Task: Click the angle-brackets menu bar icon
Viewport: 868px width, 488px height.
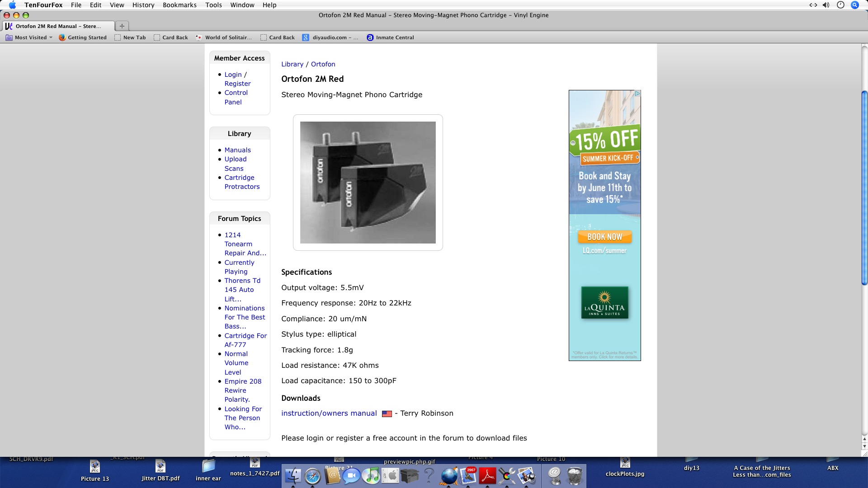Action: (813, 5)
